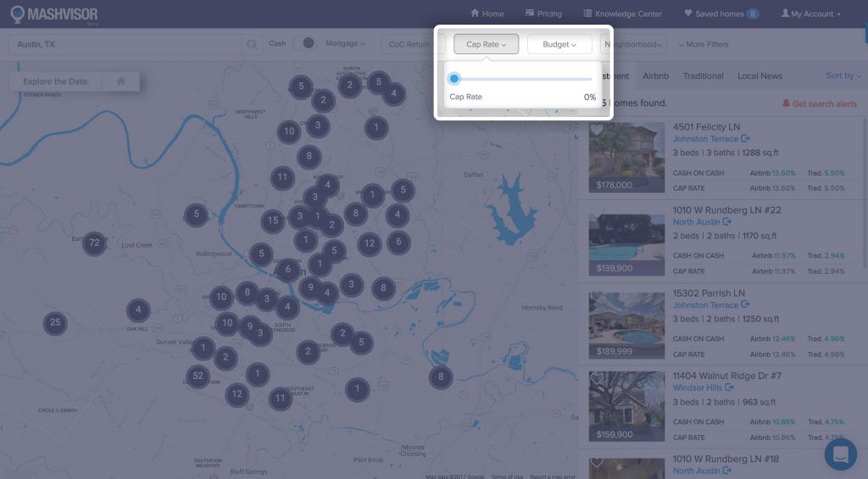Screen dimensions: 868x479
Task: Click the Mashvisor logo
Action: (x=54, y=14)
